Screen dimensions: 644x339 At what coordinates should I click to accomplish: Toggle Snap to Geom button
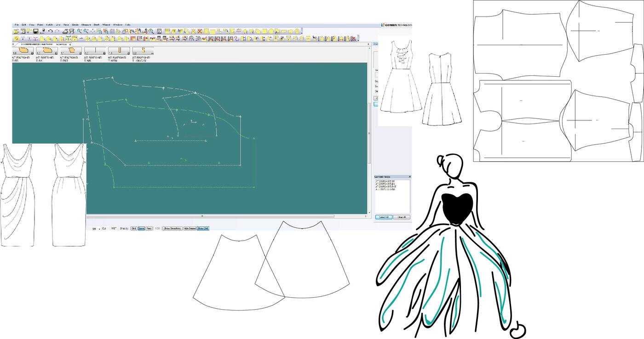(141, 228)
